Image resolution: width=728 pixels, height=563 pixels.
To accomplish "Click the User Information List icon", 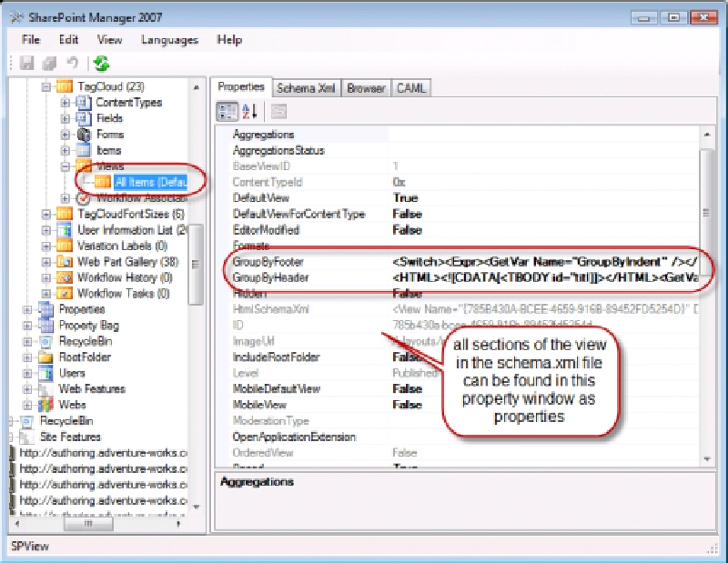I will (x=65, y=230).
